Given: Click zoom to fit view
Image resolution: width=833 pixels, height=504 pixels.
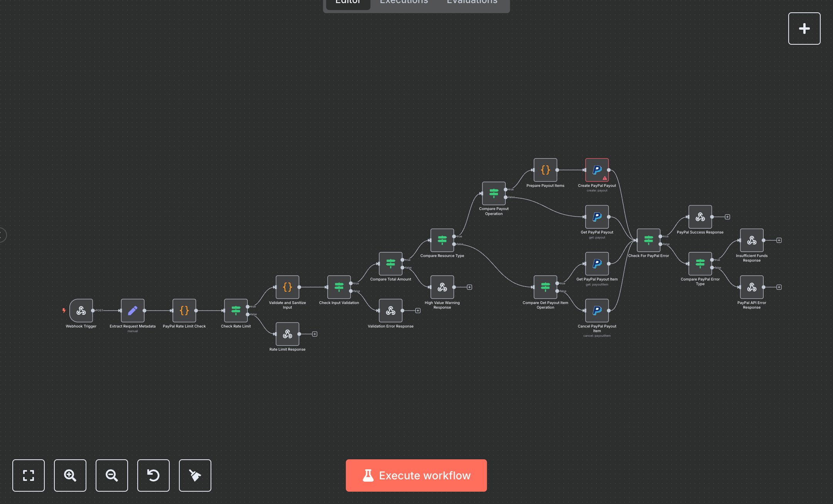Looking at the screenshot, I should [x=28, y=475].
